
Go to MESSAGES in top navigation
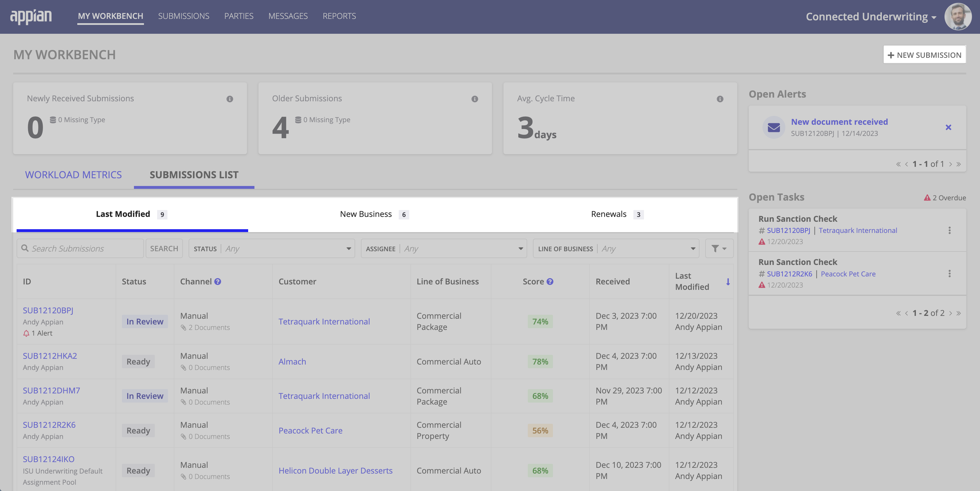click(288, 16)
